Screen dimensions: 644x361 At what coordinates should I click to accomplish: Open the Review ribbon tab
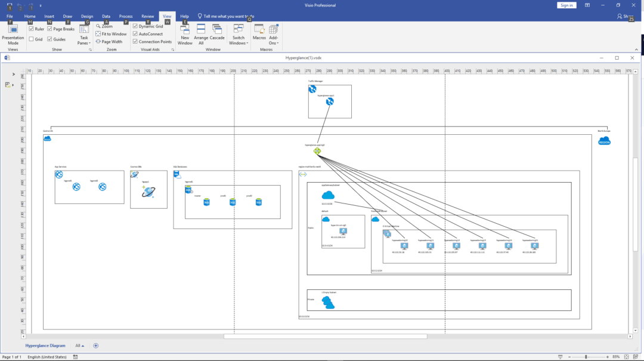pyautogui.click(x=147, y=16)
